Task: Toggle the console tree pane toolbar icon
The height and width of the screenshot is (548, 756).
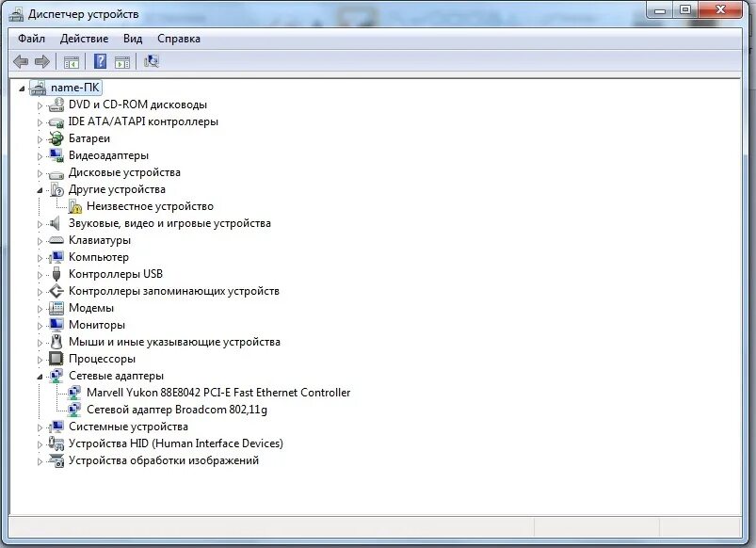Action: click(x=72, y=62)
